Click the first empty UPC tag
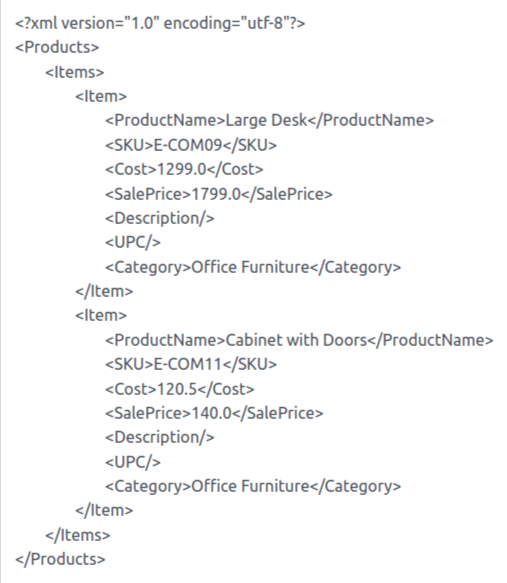 click(133, 242)
